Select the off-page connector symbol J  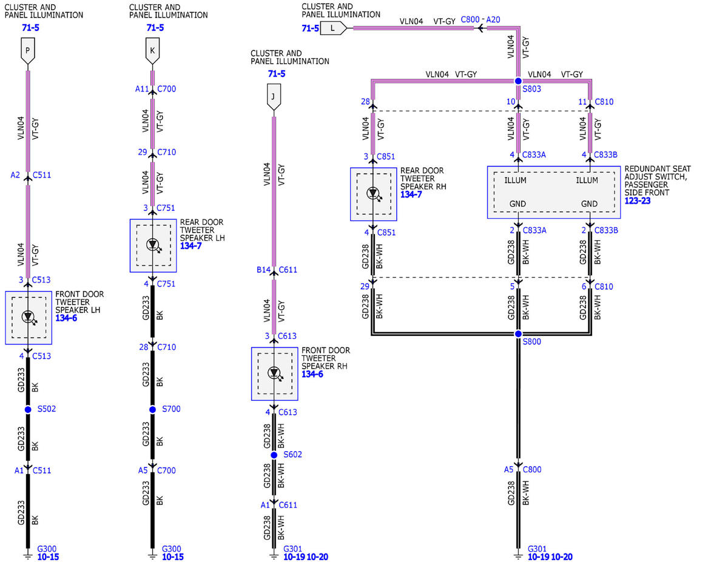(274, 98)
